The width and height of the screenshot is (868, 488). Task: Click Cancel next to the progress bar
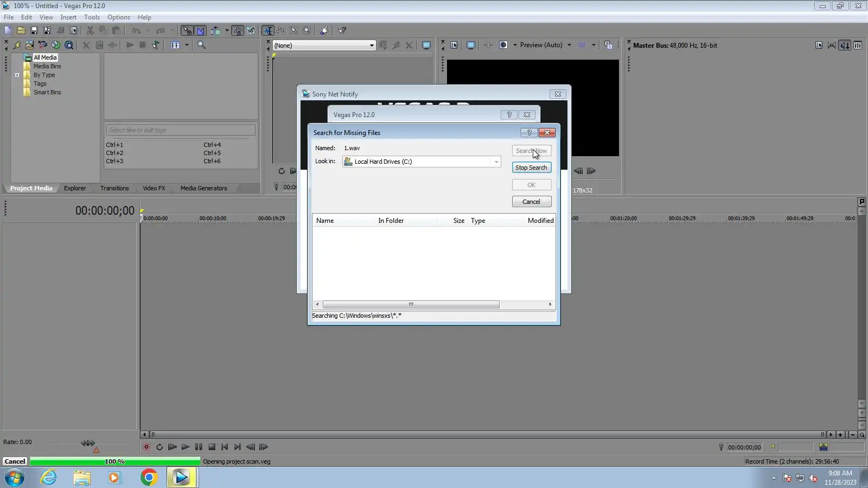coord(15,461)
